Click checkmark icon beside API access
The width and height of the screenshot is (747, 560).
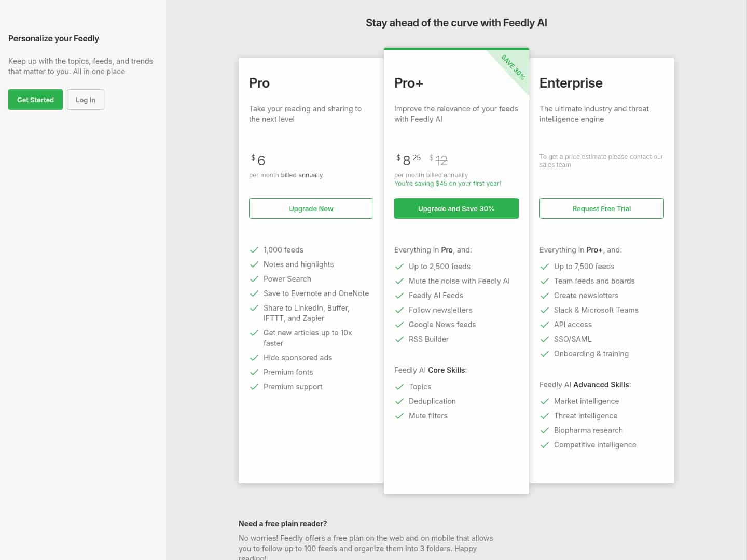pyautogui.click(x=545, y=325)
